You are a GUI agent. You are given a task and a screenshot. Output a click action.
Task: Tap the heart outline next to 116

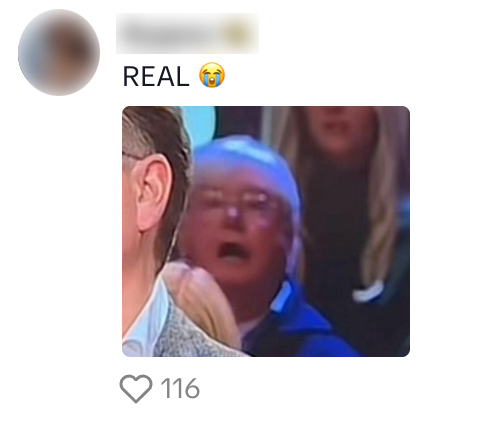pos(136,388)
